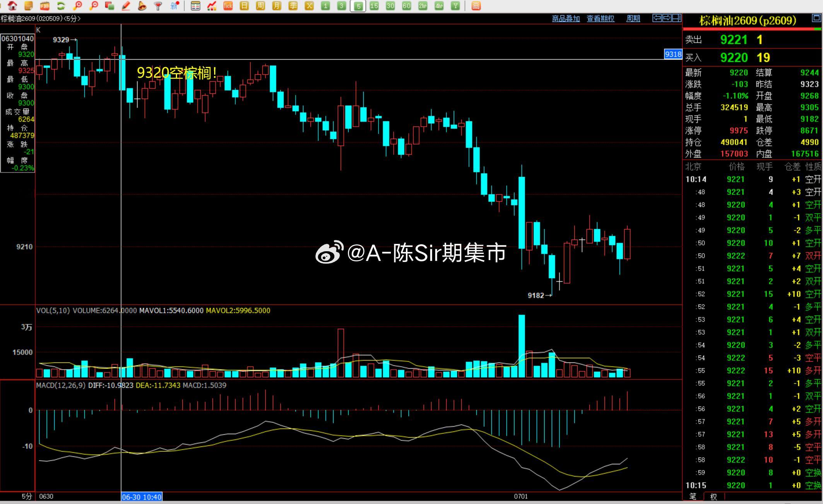
Task: Switch to the 权 tab
Action: 714,497
